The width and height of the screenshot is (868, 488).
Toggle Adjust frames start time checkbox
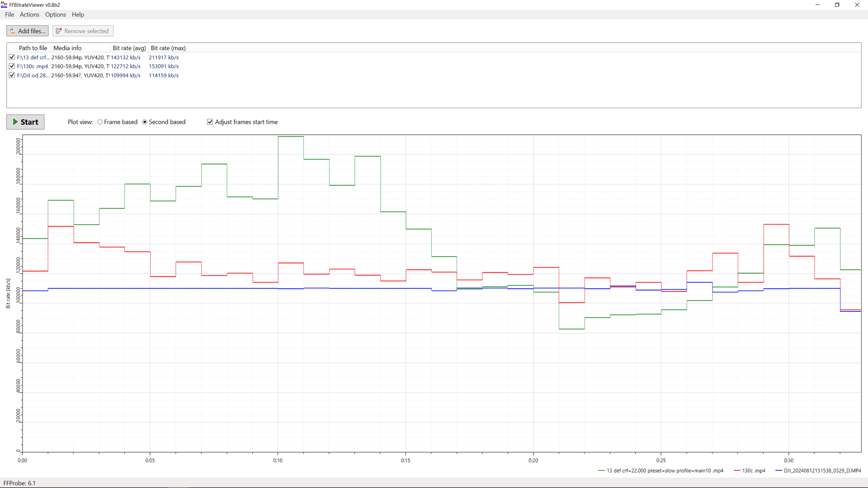click(x=210, y=122)
